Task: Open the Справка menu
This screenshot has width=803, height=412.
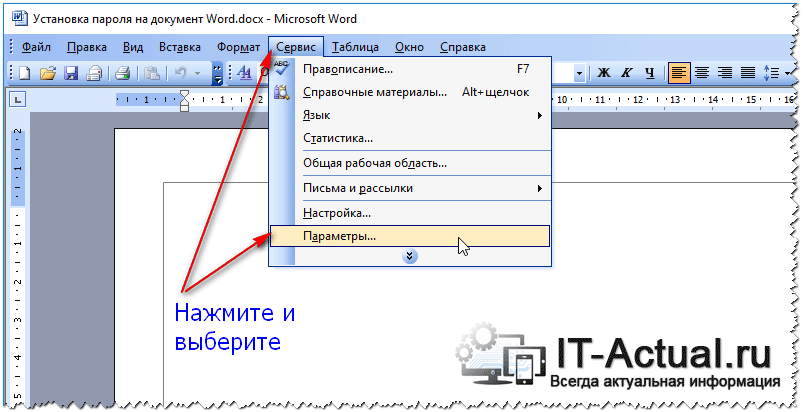Action: [x=462, y=47]
